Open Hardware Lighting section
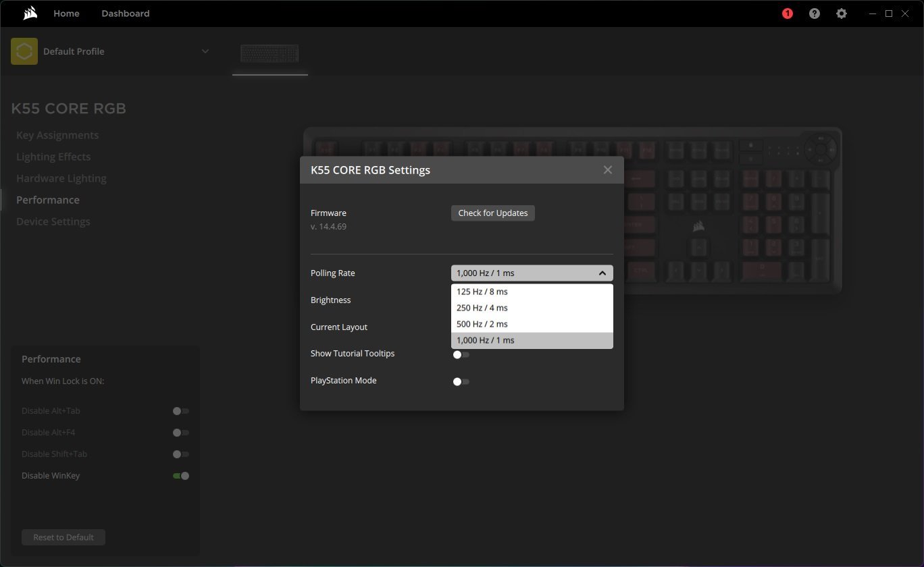The height and width of the screenshot is (567, 924). tap(61, 178)
